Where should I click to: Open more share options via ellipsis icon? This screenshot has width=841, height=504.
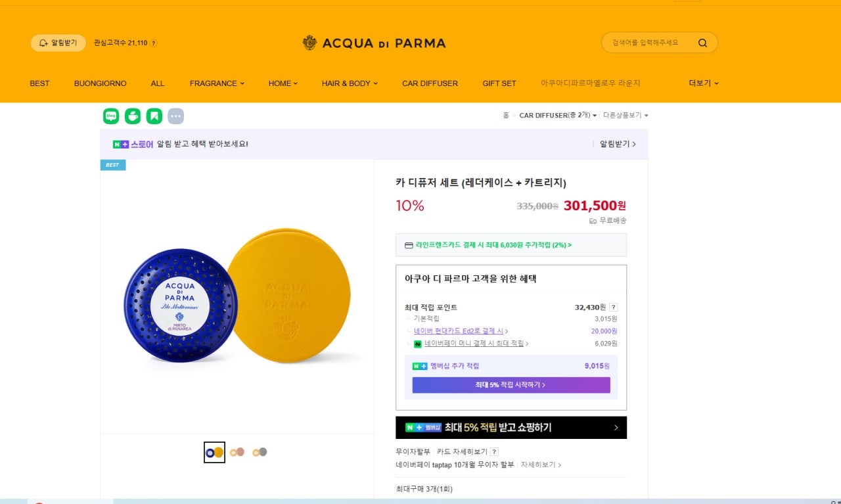click(175, 116)
